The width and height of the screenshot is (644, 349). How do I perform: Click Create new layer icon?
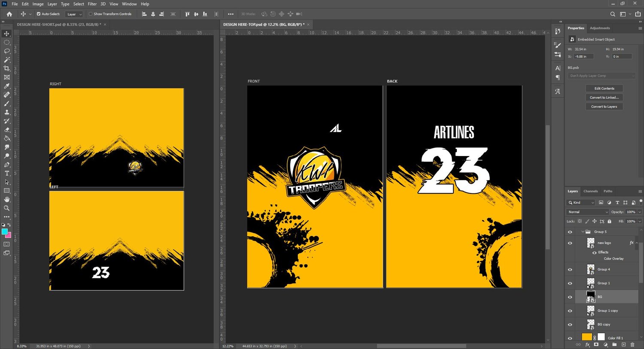point(624,345)
